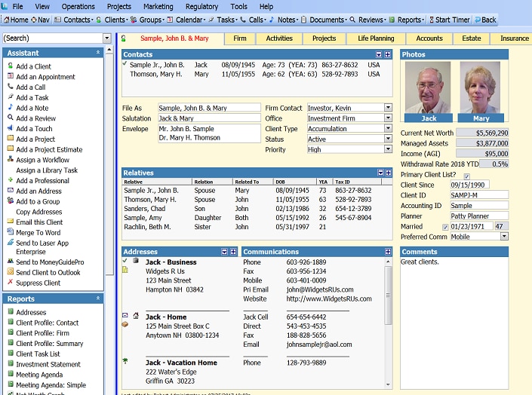Click Send Client to Outlook
This screenshot has height=395, width=532.
(48, 272)
